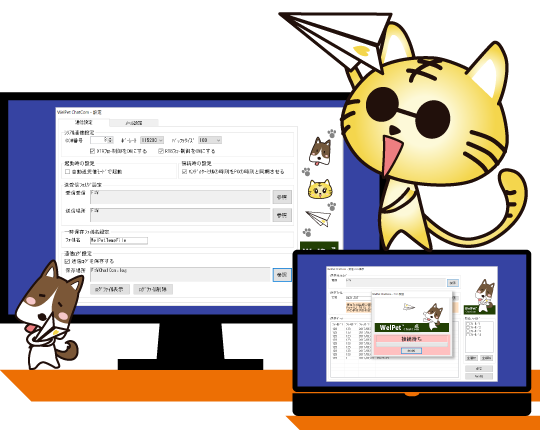Click the WelPet ChatCom banner in the connection dialog
Image resolution: width=540 pixels, height=430 pixels.
tap(412, 327)
